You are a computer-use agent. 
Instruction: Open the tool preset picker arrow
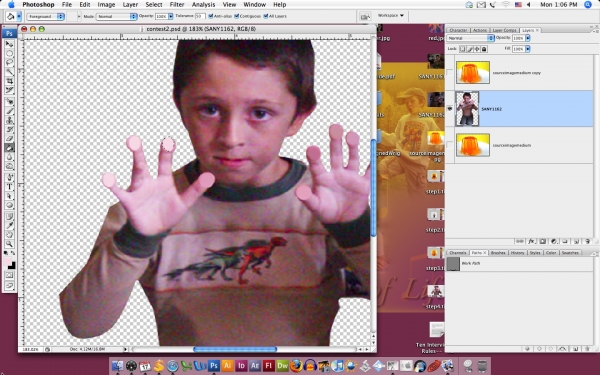point(19,16)
